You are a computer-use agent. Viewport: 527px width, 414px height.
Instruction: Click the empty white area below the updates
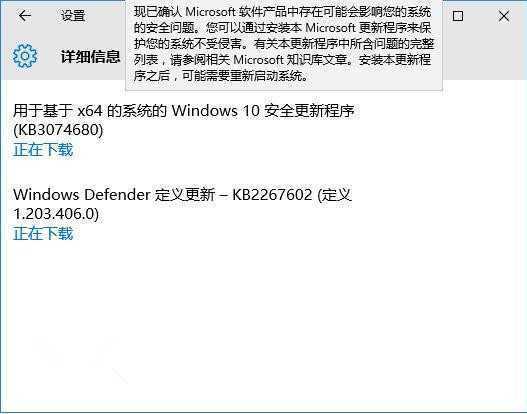[264, 323]
